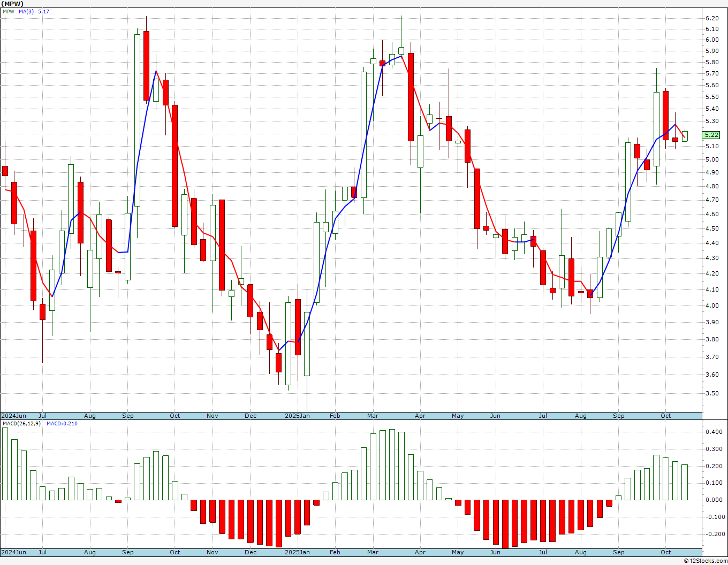
Task: Click the 4.20 price axis label
Action: (x=712, y=273)
